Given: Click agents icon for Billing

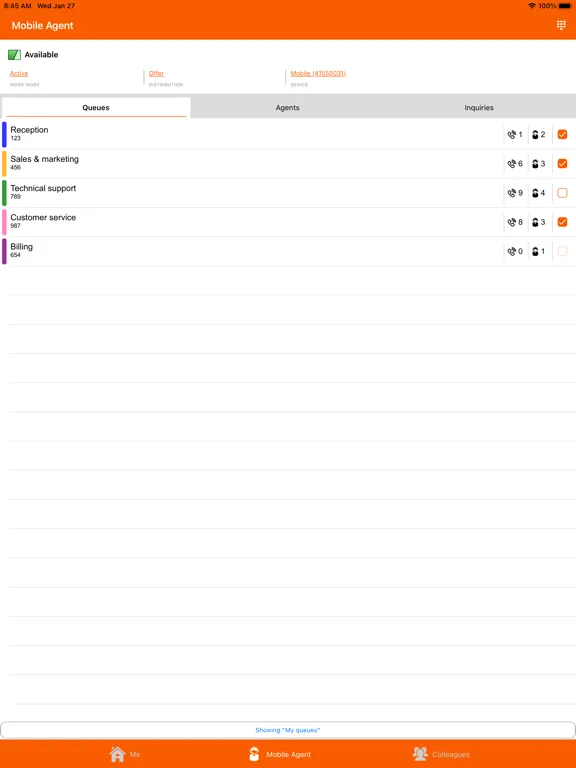Looking at the screenshot, I should point(535,251).
